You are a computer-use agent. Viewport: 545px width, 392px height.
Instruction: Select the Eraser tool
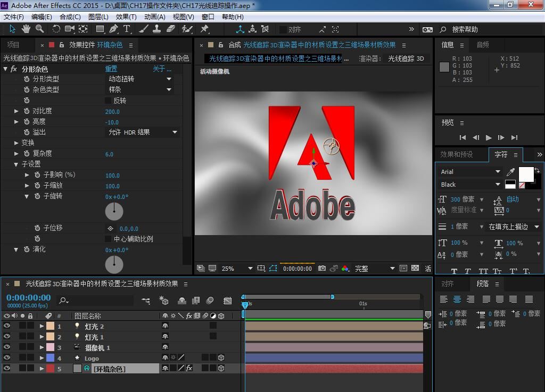pyautogui.click(x=171, y=29)
